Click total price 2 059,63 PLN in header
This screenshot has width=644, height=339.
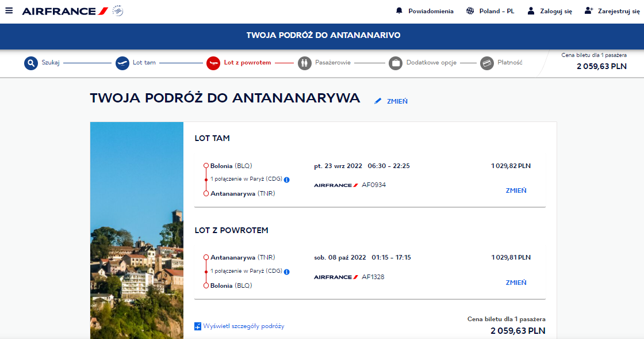601,67
